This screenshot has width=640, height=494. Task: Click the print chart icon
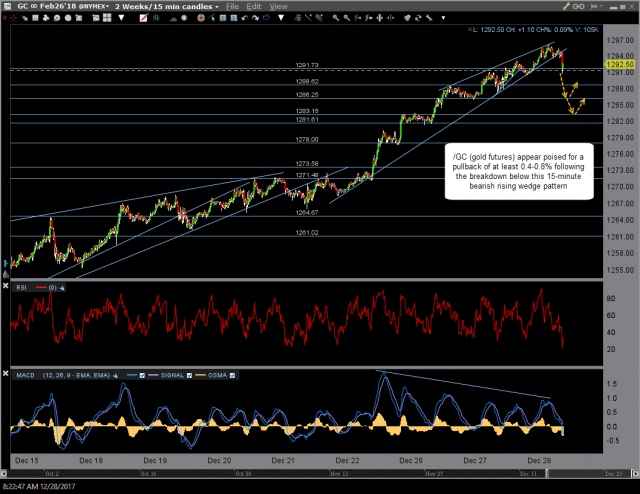46,18
